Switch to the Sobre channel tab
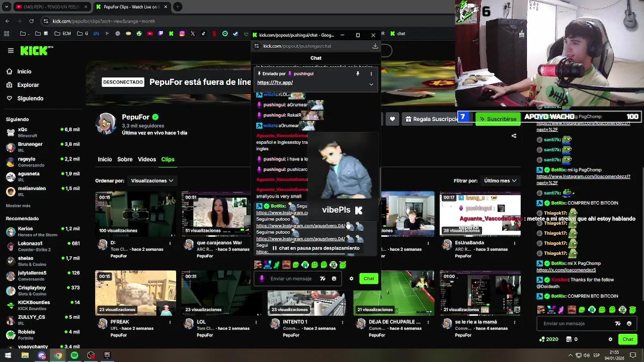Screen dimensions: 644x362 point(125,159)
